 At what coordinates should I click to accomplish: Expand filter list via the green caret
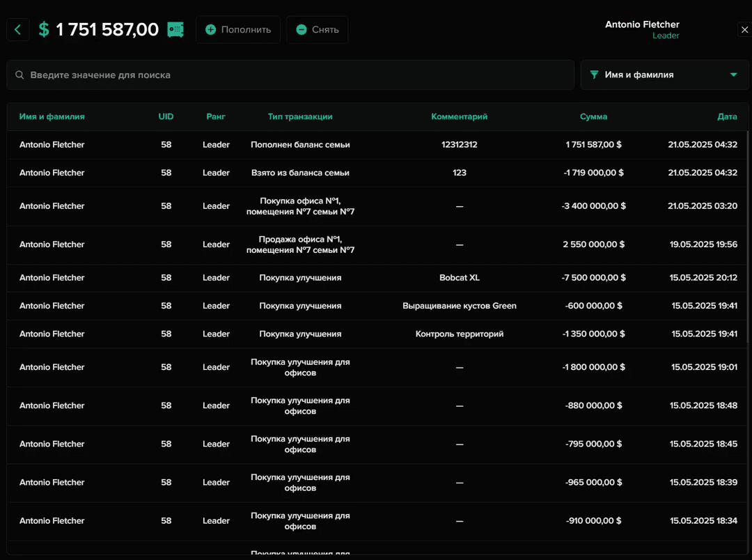733,75
